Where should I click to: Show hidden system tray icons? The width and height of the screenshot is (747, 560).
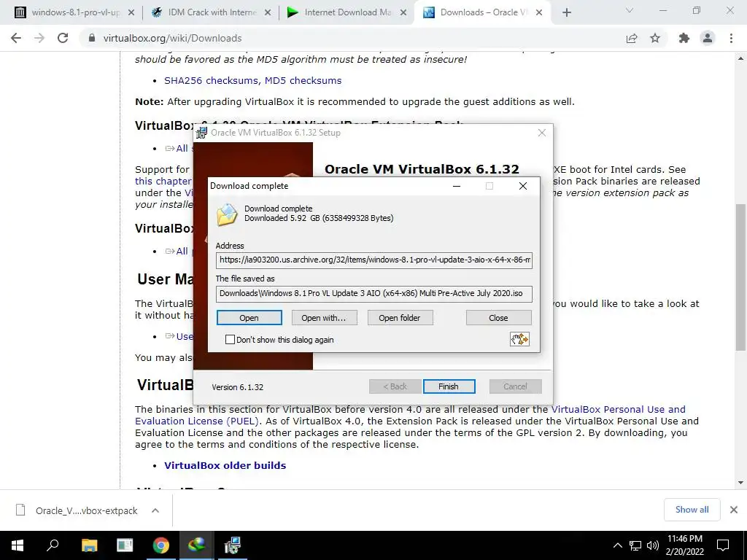[x=617, y=545]
